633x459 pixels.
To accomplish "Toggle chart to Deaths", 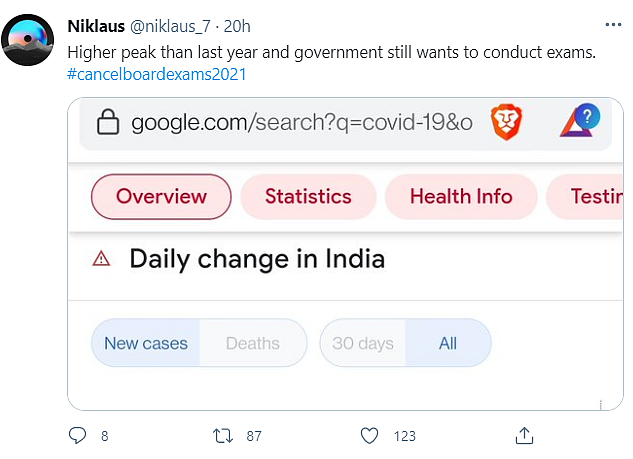I will pos(253,343).
